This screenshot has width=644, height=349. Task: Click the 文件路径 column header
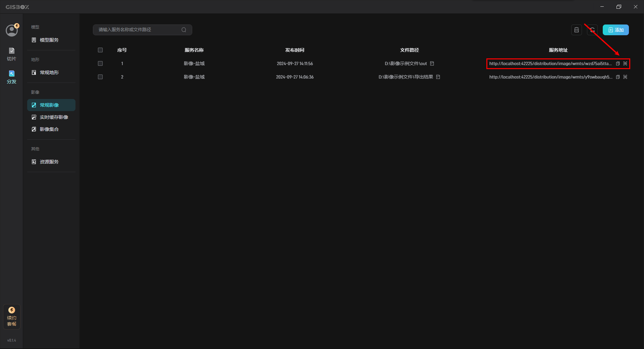click(x=409, y=50)
